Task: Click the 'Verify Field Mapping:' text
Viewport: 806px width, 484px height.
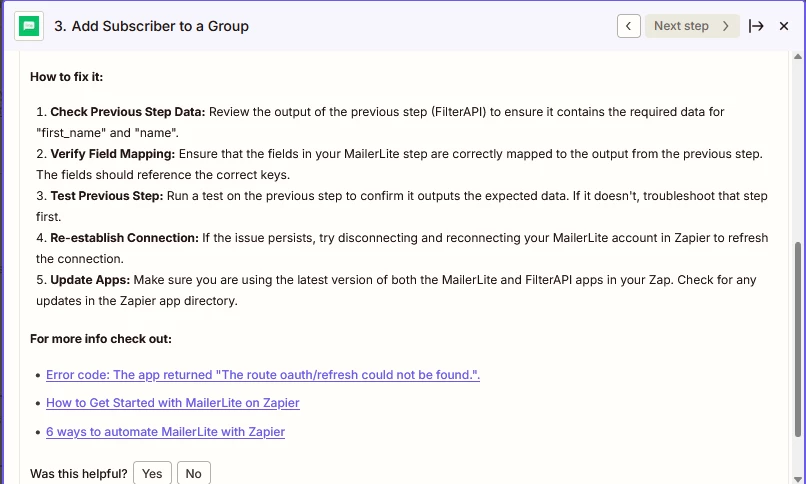Action: coord(113,154)
